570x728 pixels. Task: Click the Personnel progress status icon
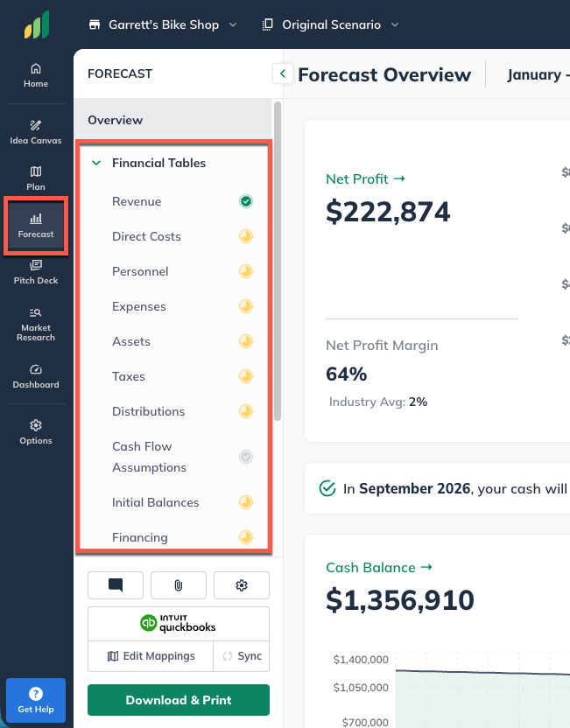click(x=246, y=271)
